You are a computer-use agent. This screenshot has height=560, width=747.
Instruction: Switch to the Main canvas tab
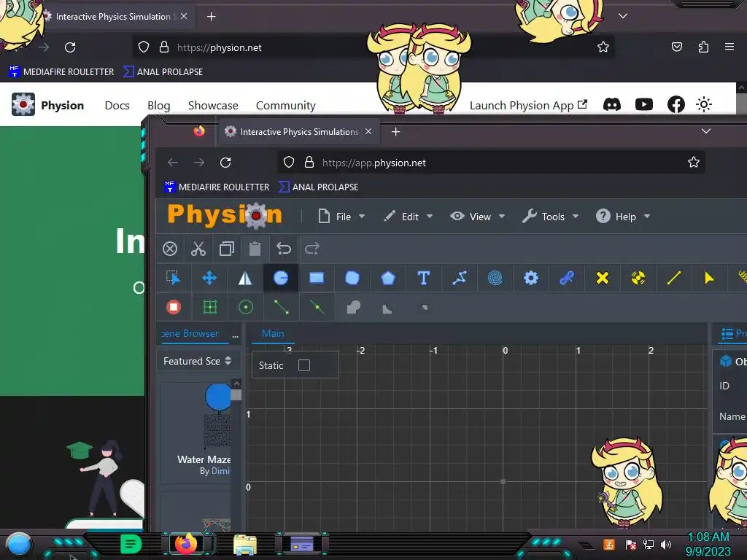pos(273,333)
